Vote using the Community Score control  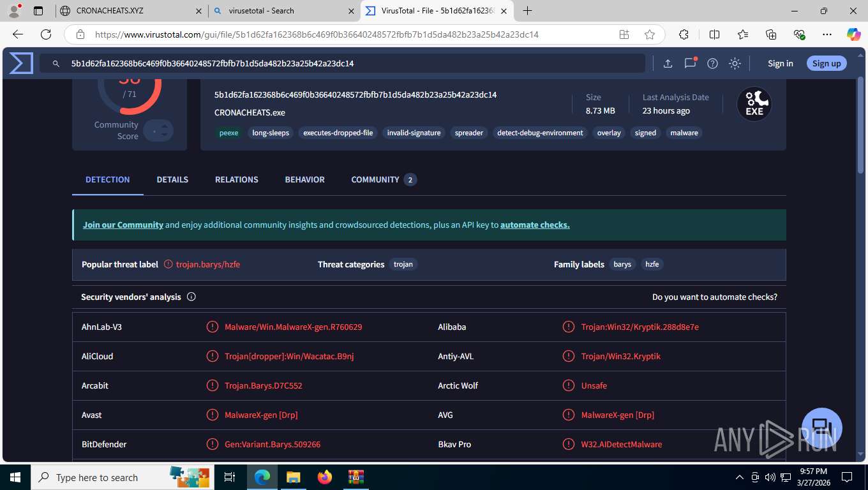pyautogui.click(x=158, y=130)
